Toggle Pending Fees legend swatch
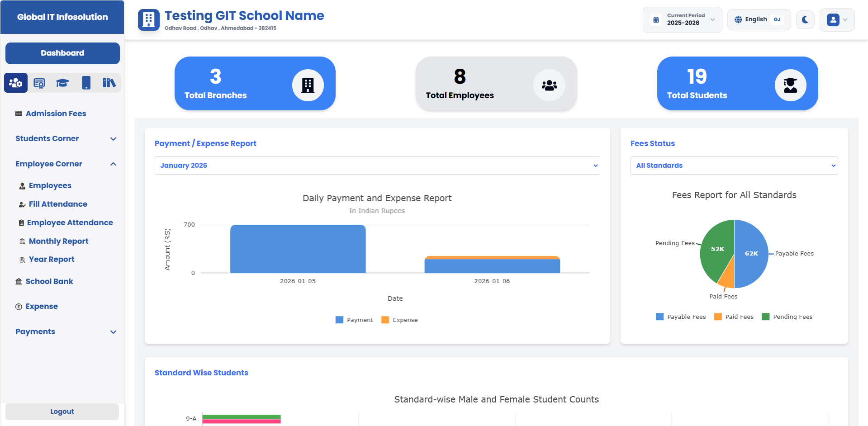This screenshot has width=868, height=426. pyautogui.click(x=765, y=317)
